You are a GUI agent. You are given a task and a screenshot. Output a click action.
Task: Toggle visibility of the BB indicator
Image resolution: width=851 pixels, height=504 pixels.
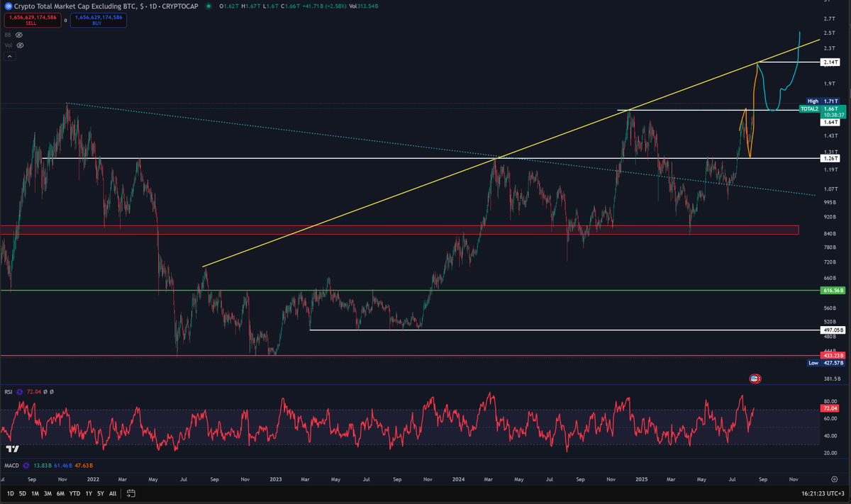click(x=20, y=34)
